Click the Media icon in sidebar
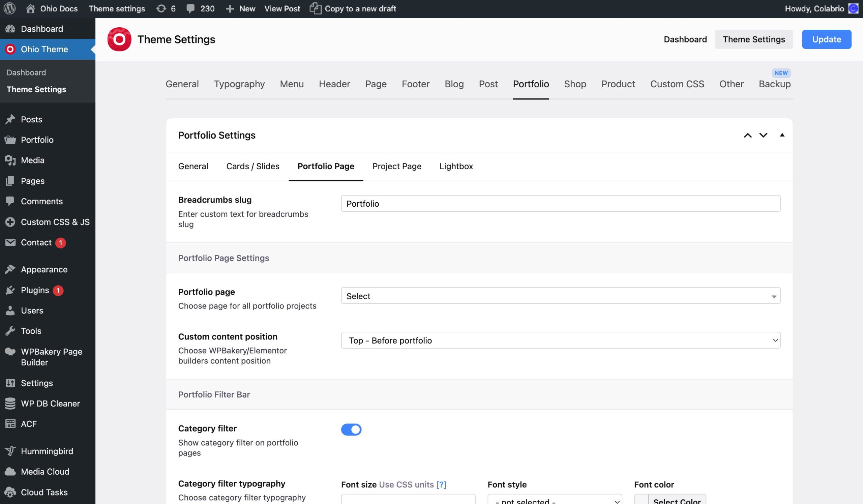863x504 pixels. coord(10,160)
